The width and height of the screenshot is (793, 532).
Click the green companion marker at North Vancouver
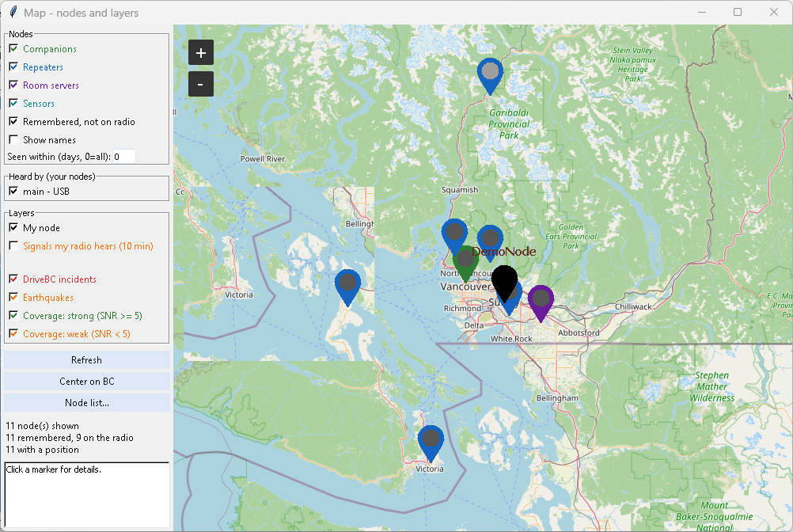point(465,264)
